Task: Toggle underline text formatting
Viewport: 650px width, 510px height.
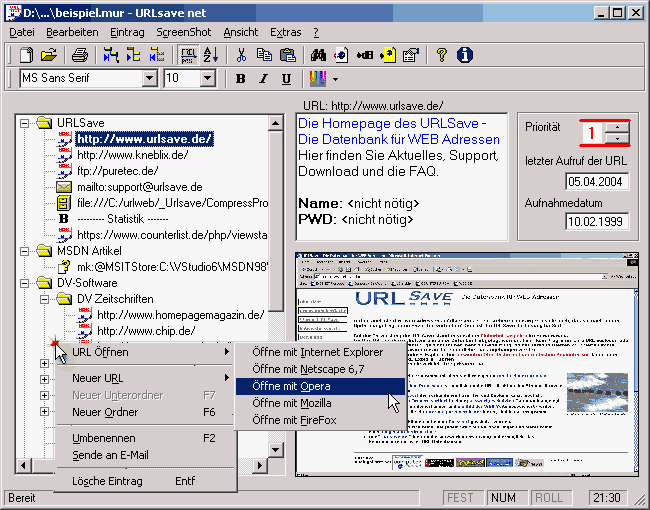Action: point(287,79)
